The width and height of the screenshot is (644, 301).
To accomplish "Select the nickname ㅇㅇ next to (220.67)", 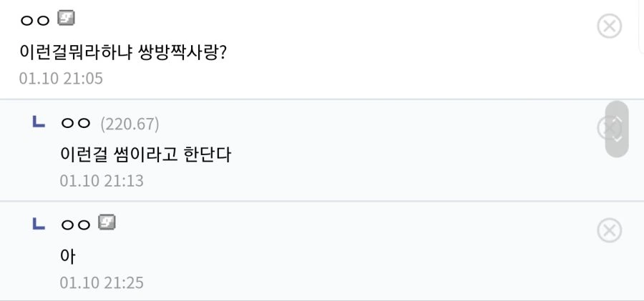I will pos(75,123).
